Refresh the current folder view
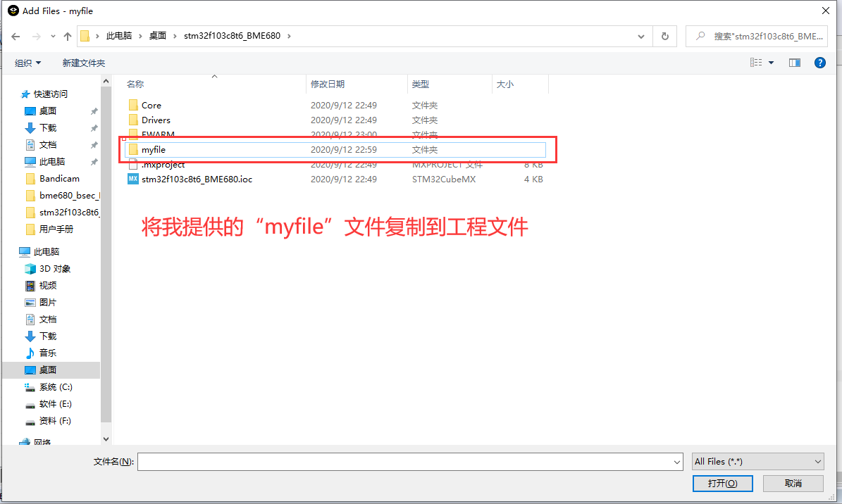 pyautogui.click(x=664, y=36)
